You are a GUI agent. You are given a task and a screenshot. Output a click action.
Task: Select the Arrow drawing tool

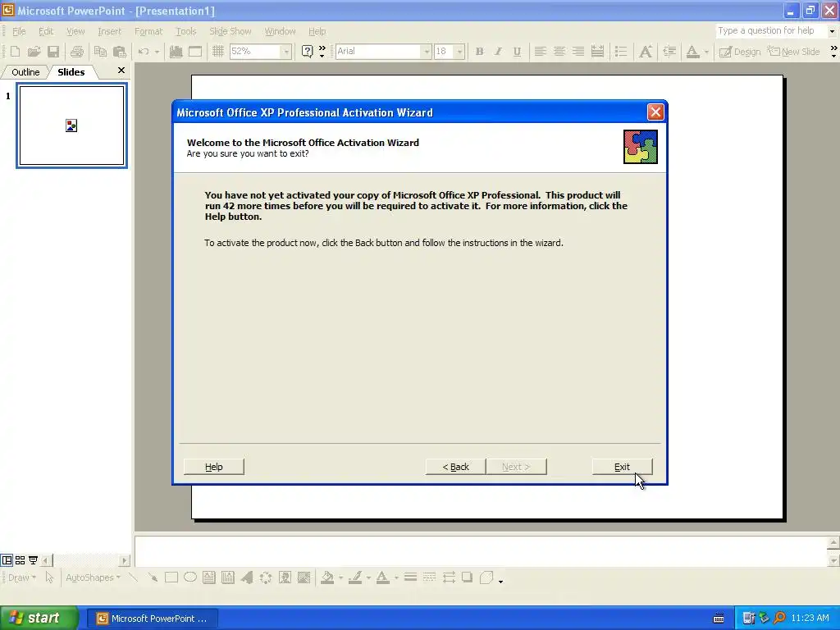(153, 577)
